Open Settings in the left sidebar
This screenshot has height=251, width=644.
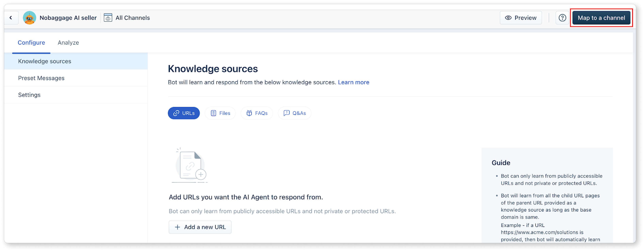[29, 95]
